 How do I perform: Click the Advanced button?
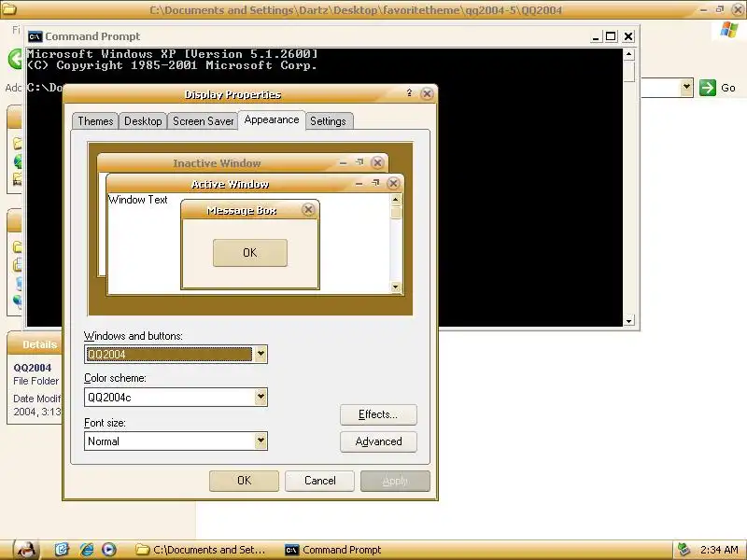coord(378,441)
